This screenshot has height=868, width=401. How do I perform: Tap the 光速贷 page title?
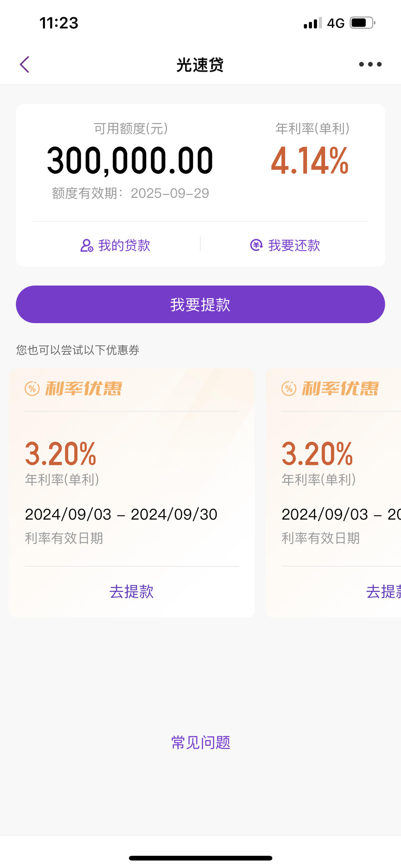point(200,65)
